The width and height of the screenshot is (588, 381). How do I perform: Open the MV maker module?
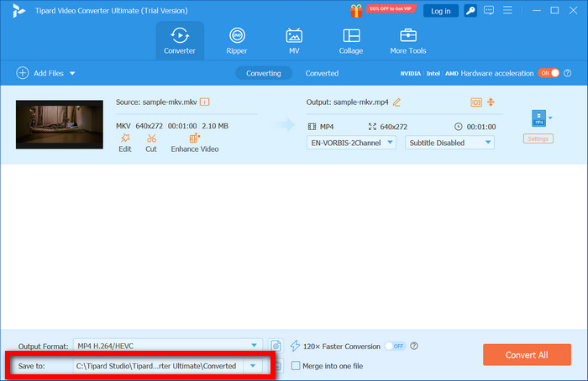[x=294, y=40]
